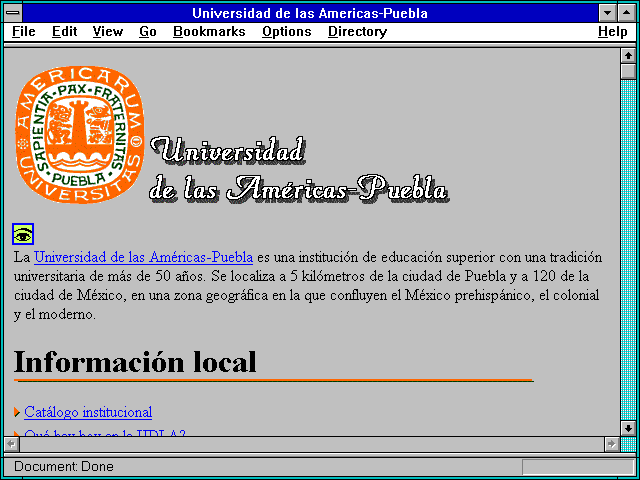Open the Help menu

612,31
